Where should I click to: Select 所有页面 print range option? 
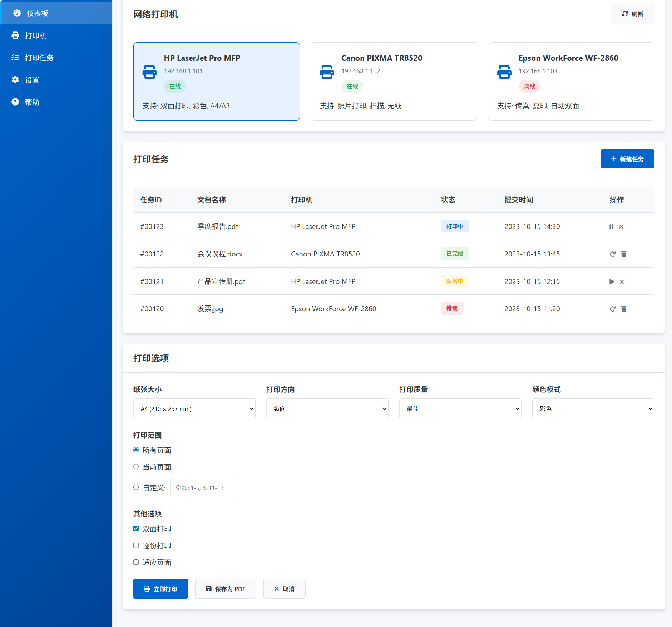pyautogui.click(x=136, y=450)
